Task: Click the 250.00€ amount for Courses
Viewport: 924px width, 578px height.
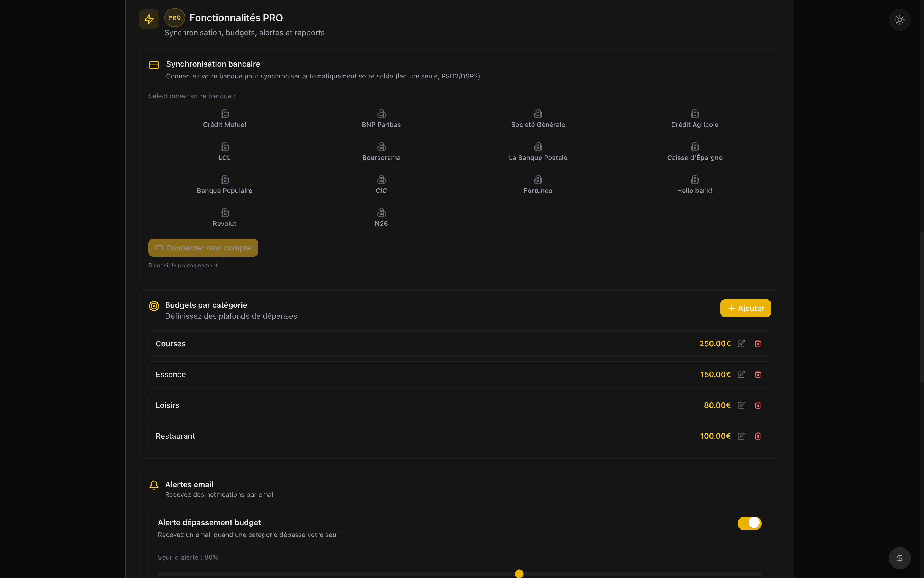Action: [x=715, y=344]
